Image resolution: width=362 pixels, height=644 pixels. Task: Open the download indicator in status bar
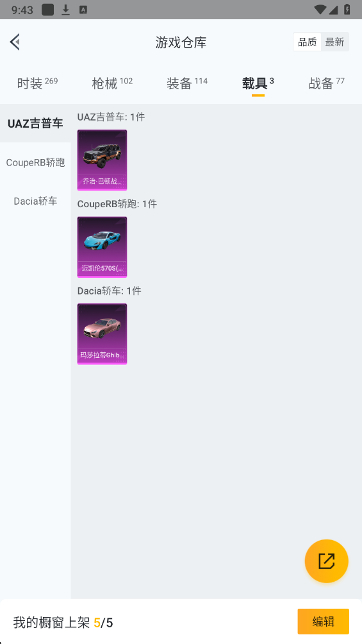pos(65,10)
